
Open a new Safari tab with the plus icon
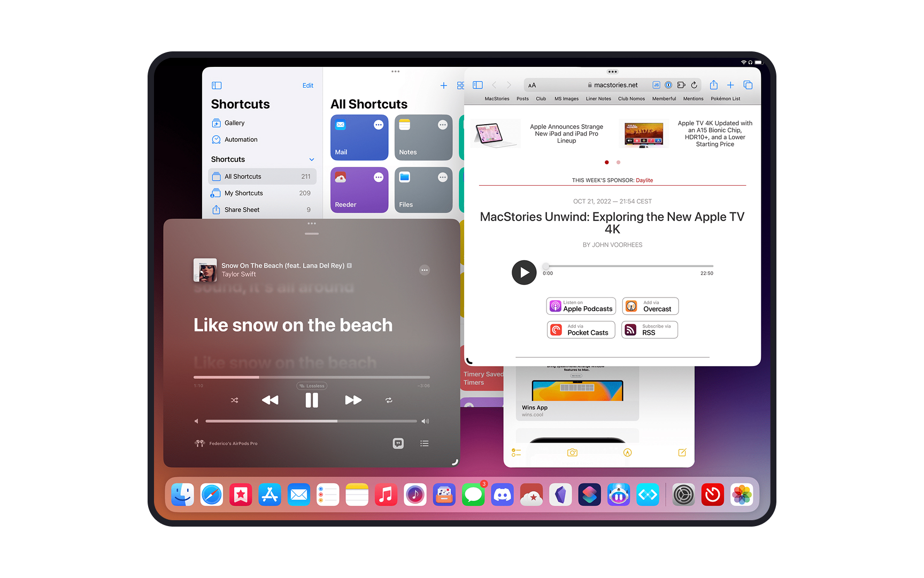click(730, 85)
